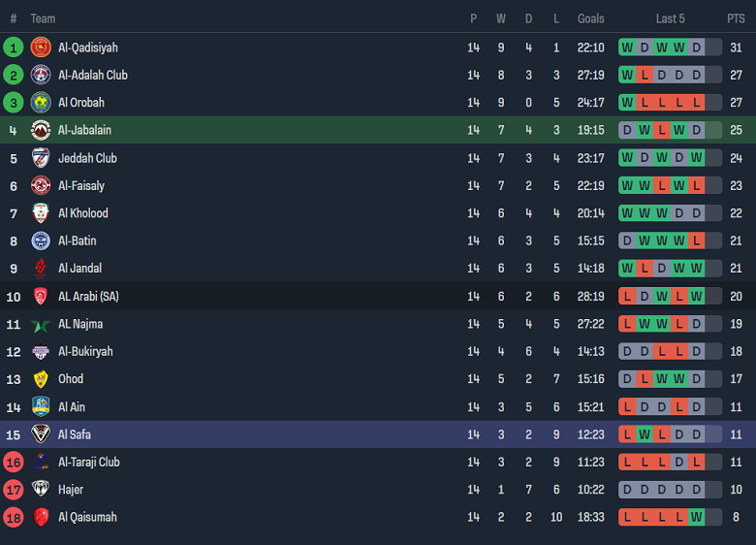Click the Jeddah Club shield logo
This screenshot has width=756, height=545.
[41, 158]
